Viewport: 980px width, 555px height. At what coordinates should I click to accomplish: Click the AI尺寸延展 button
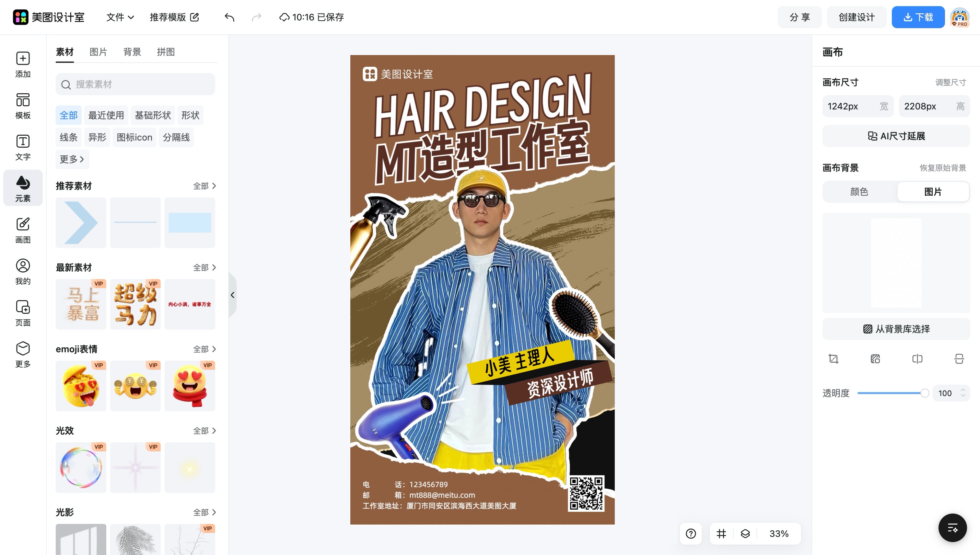896,136
